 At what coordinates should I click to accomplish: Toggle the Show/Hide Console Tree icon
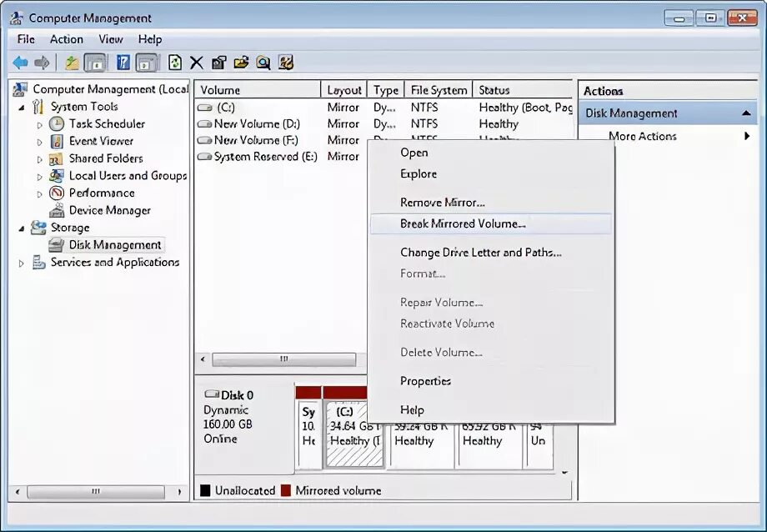(x=95, y=63)
